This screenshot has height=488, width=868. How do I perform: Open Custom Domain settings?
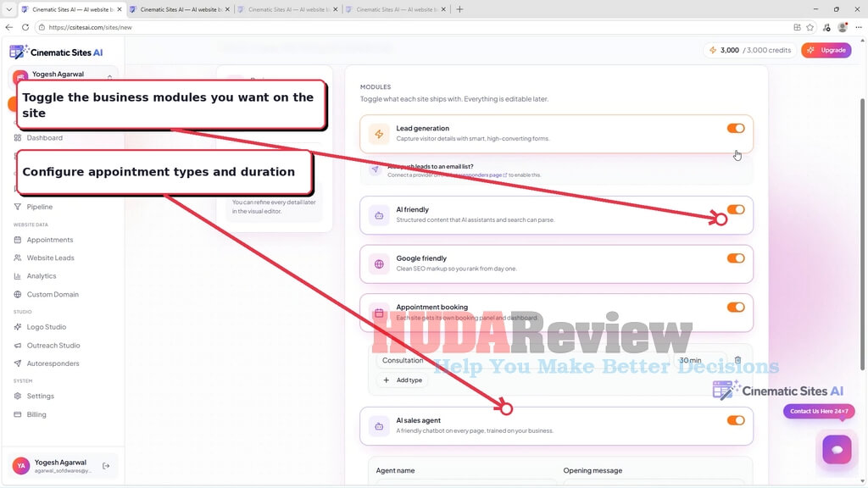[52, 294]
